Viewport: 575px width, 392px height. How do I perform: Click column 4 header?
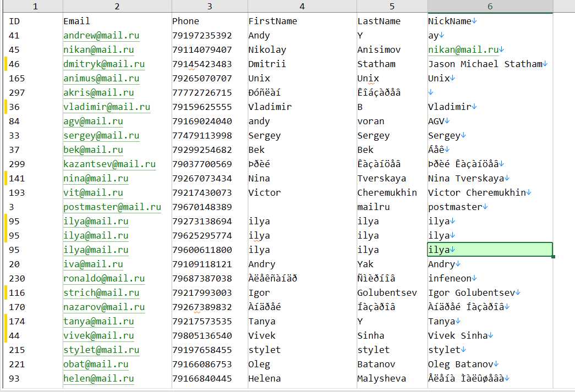click(302, 6)
